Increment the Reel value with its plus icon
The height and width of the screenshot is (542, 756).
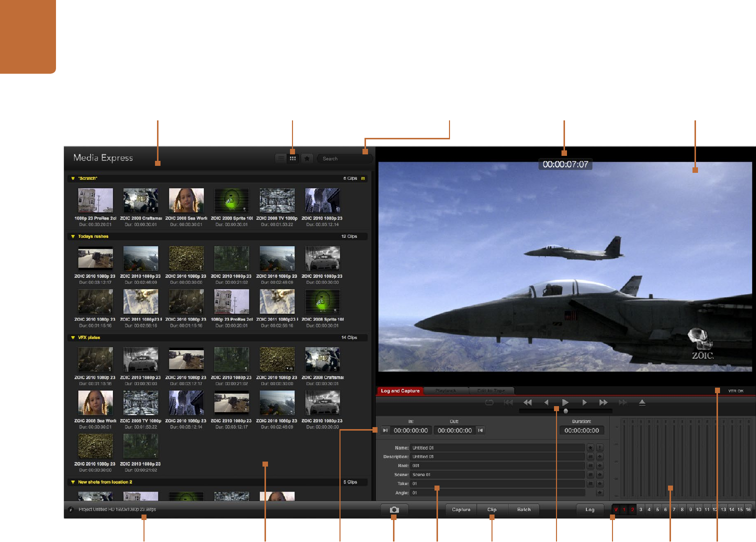pyautogui.click(x=600, y=466)
